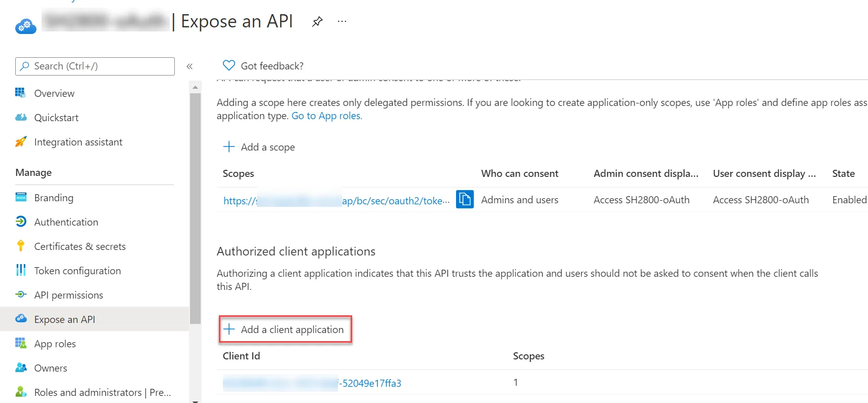Click Add a scope button
868x403 pixels.
[x=259, y=147]
